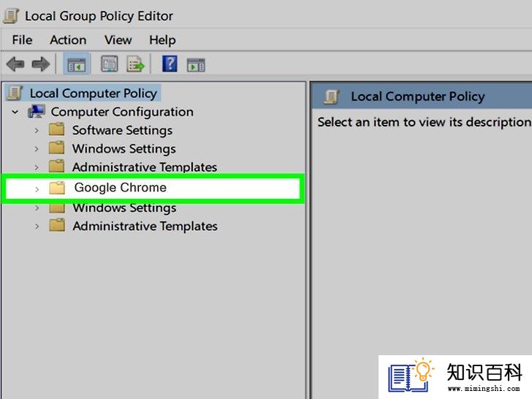
Task: Select first Windows Settings tree item label
Action: (123, 149)
